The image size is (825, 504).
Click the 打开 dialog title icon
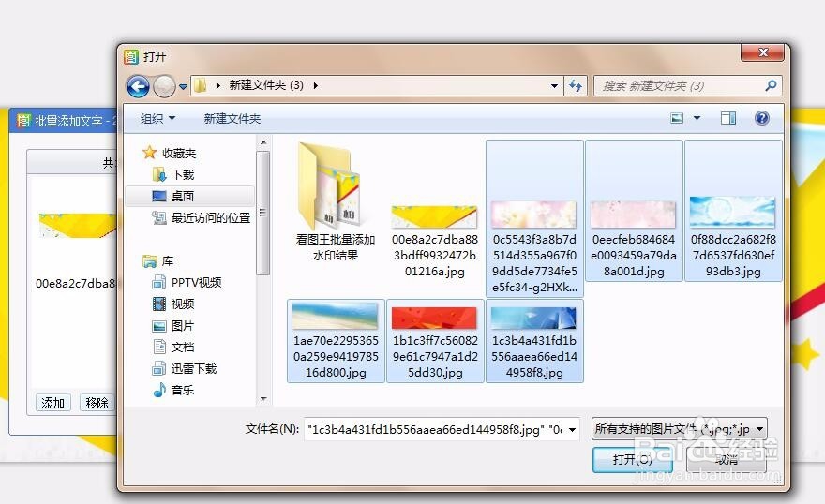(x=131, y=56)
